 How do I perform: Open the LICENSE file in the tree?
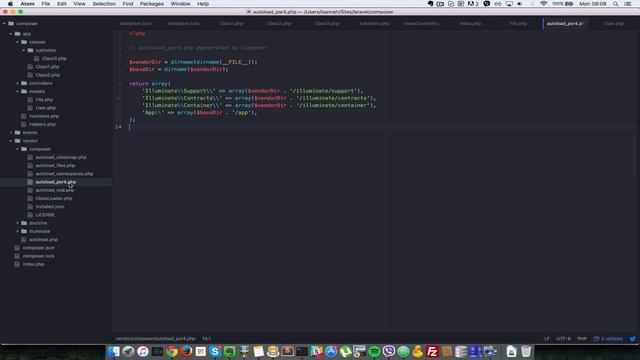(x=45, y=215)
